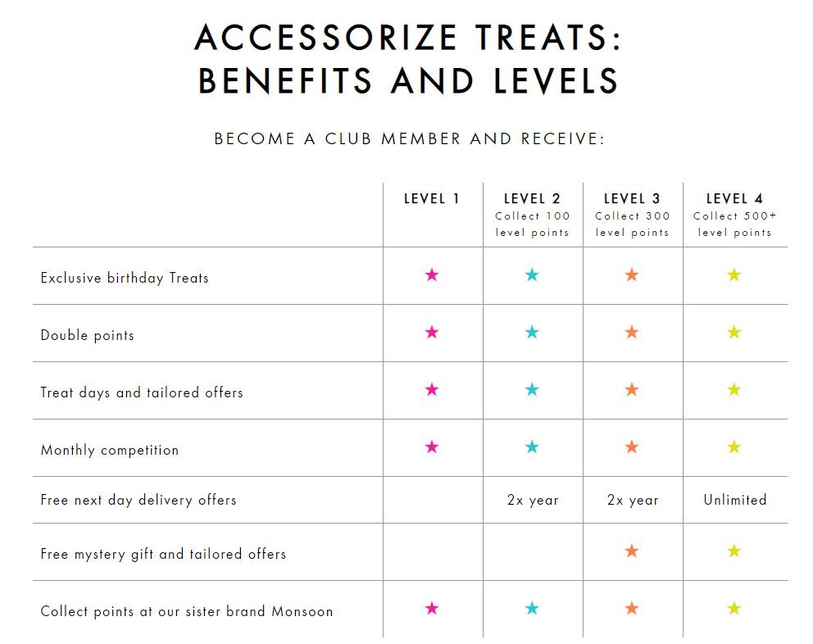Click pink star in Monthly competition row

[432, 447]
